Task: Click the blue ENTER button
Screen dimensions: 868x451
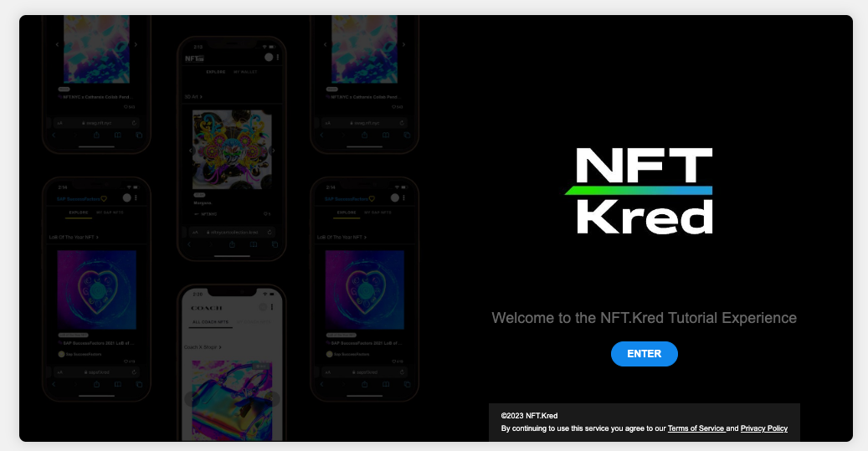Action: 644,354
